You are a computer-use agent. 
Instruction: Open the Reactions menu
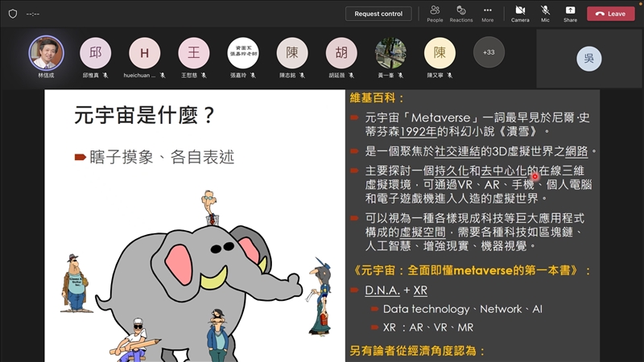pos(461,13)
